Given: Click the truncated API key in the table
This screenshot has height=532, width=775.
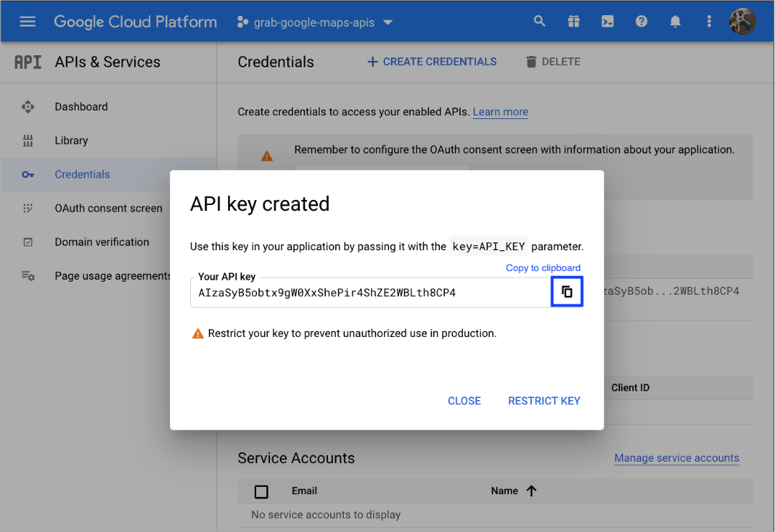Looking at the screenshot, I should (671, 291).
